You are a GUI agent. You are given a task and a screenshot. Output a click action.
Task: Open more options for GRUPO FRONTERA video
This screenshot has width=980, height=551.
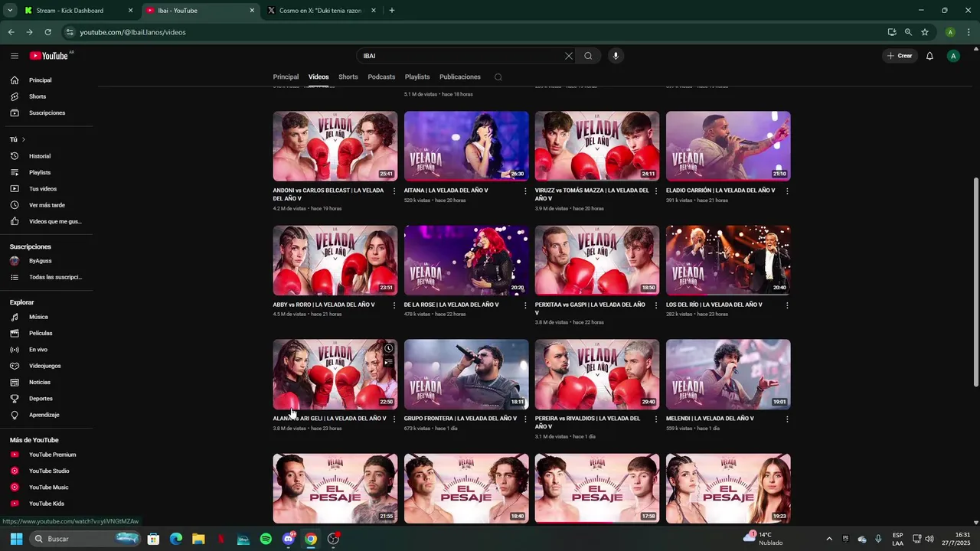point(525,419)
